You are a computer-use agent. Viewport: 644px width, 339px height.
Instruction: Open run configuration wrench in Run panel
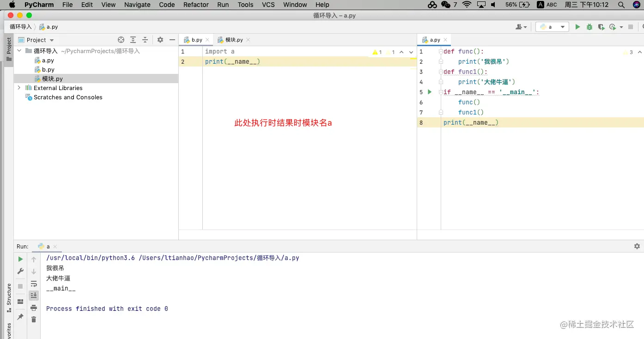(x=20, y=271)
